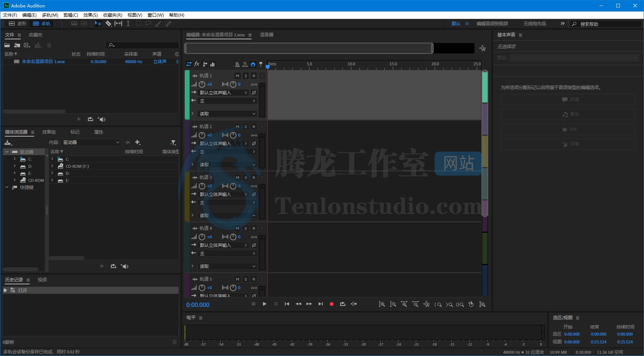The image size is (644, 356).
Task: Collapse the 驱动器 tree node
Action: click(x=7, y=152)
